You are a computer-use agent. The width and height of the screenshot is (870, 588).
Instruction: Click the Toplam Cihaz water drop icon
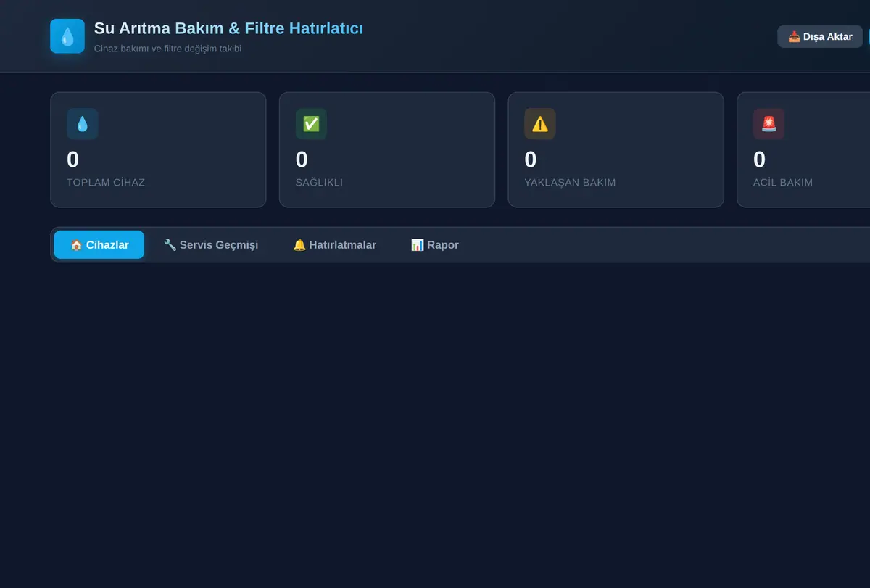tap(83, 124)
